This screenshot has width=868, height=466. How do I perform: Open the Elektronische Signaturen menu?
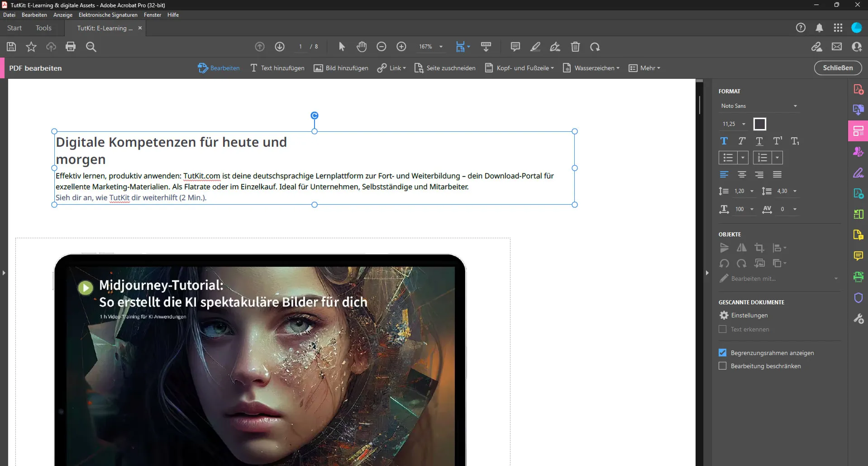(x=108, y=15)
